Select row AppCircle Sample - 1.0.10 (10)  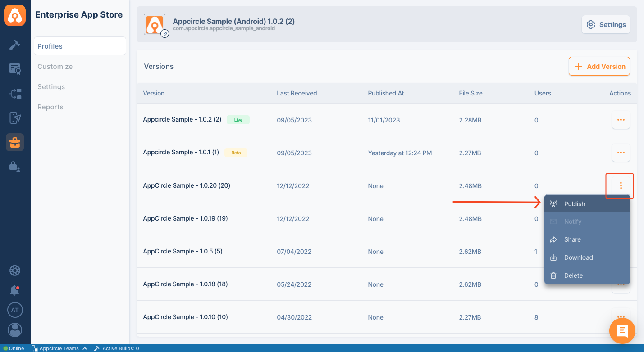(x=387, y=317)
